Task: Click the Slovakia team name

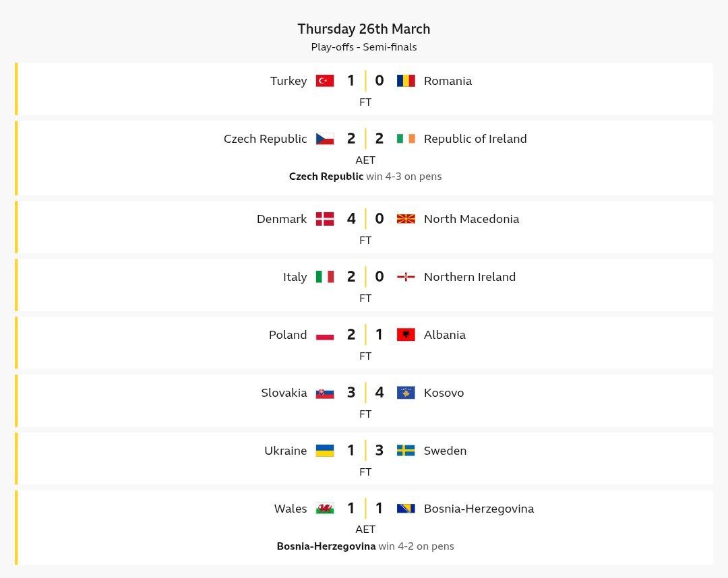Action: coord(284,393)
